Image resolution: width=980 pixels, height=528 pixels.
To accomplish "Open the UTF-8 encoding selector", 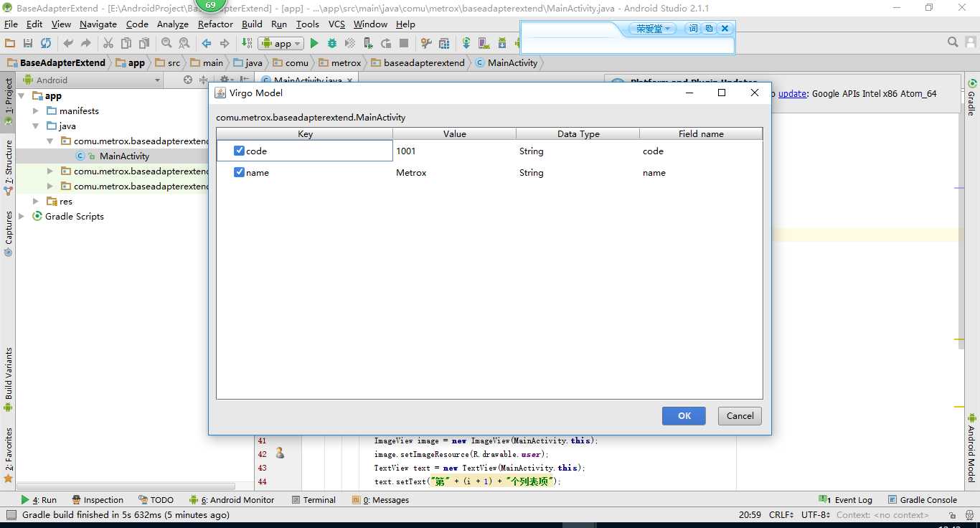I will [816, 514].
